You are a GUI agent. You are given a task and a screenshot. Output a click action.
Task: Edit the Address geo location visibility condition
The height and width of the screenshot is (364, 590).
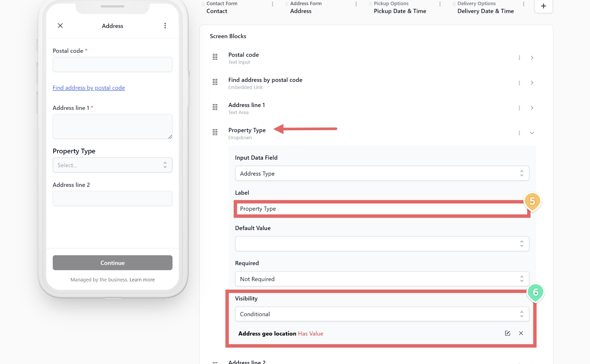(507, 333)
